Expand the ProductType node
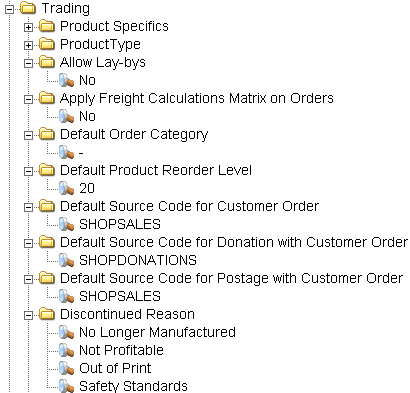Image resolution: width=410 pixels, height=393 pixels. 29,45
